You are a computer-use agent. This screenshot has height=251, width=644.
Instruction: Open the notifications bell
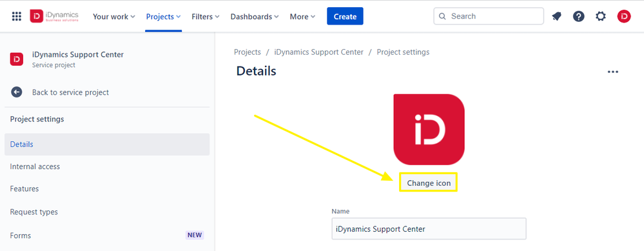click(556, 16)
